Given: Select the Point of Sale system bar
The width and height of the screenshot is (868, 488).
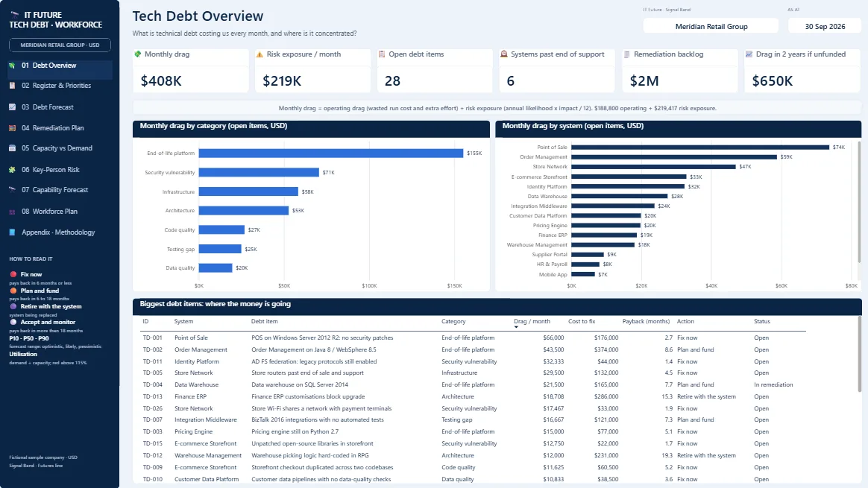Looking at the screenshot, I should (x=700, y=148).
